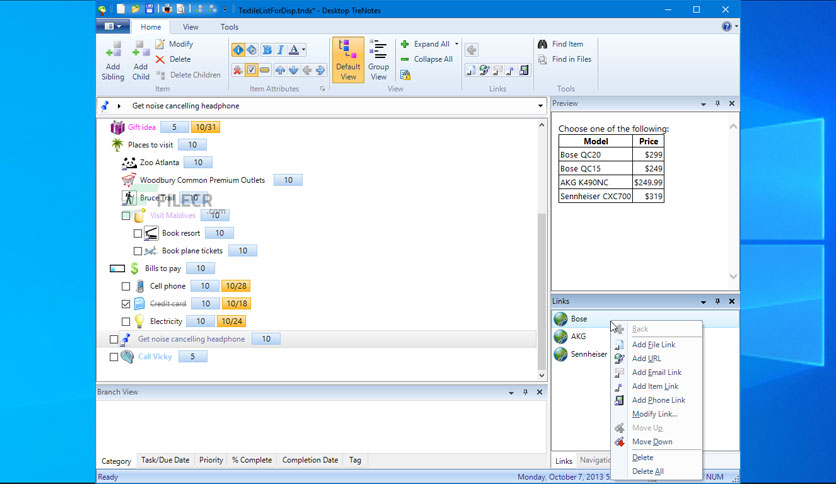Open the Links panel options dropdown
This screenshot has height=484, width=836.
click(703, 302)
